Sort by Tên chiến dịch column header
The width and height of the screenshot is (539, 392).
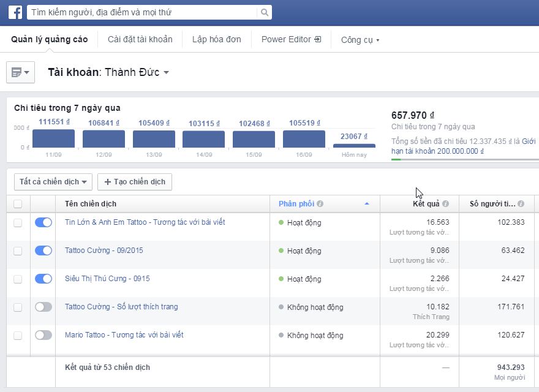[91, 204]
